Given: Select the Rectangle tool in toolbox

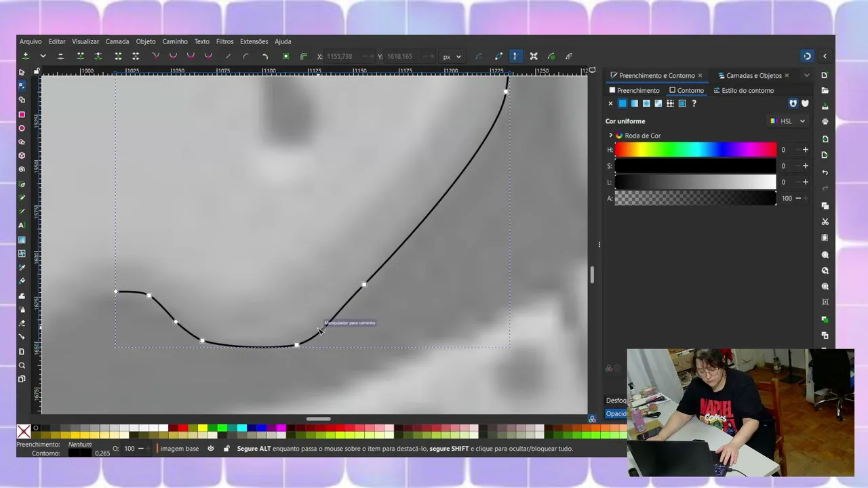Looking at the screenshot, I should tap(22, 114).
